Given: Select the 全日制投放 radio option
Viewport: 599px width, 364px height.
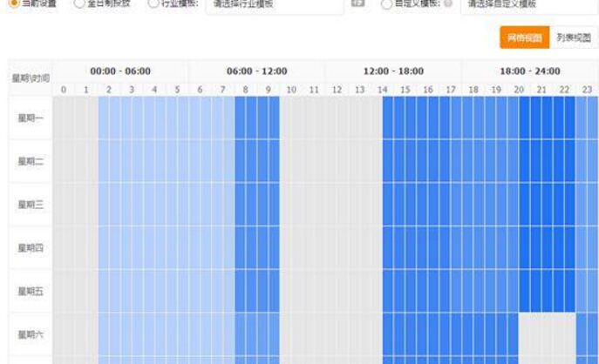Looking at the screenshot, I should (79, 3).
